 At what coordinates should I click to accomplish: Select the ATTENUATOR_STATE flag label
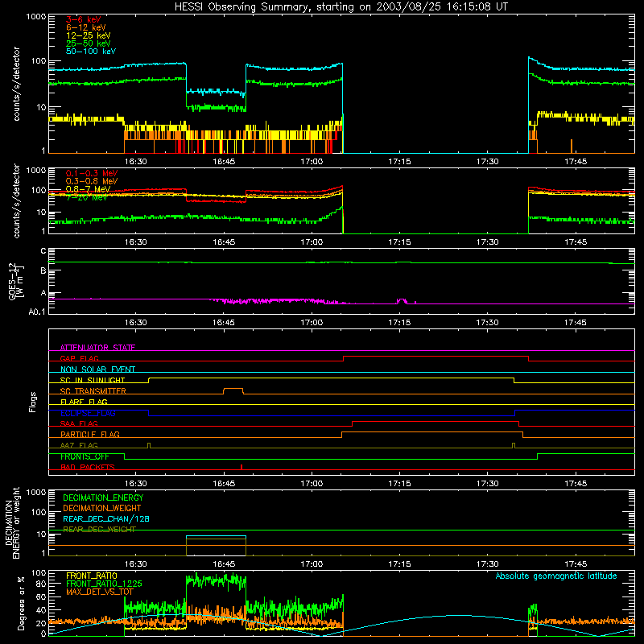click(x=97, y=348)
